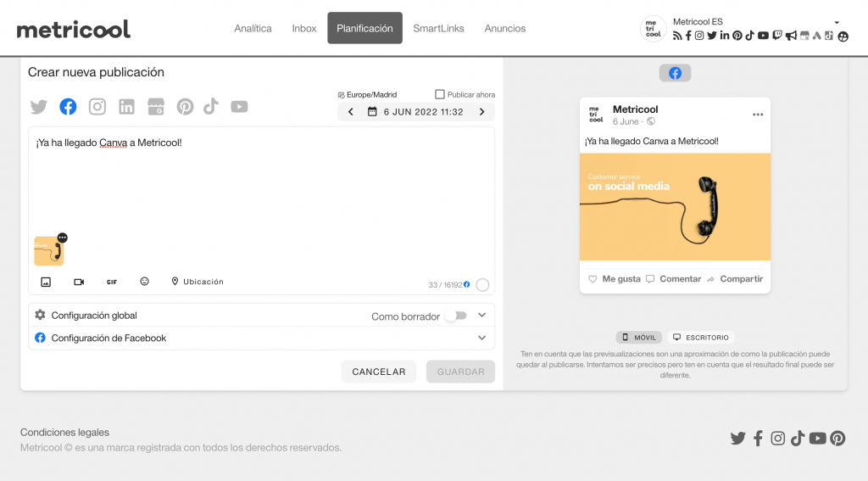Viewport: 868px width, 481px height.
Task: Open the Analítica tab
Action: click(253, 28)
